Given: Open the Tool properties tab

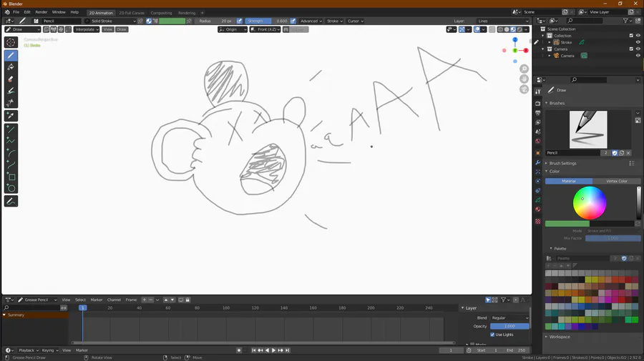Looking at the screenshot, I should point(538,92).
